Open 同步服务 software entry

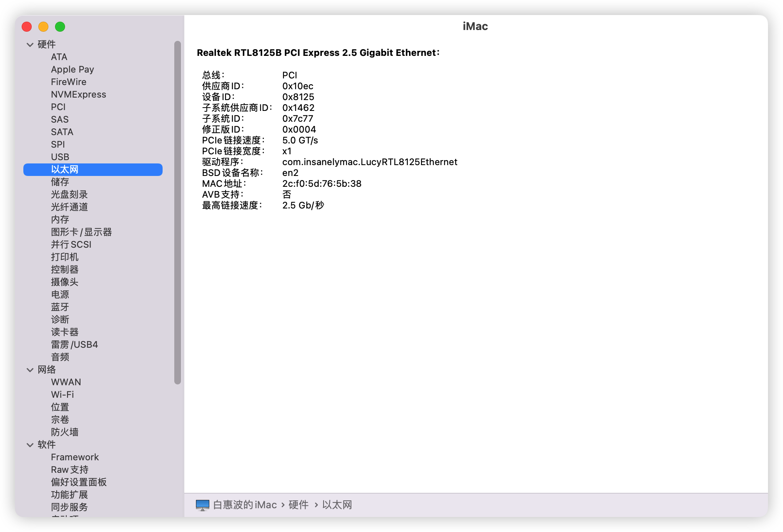click(69, 507)
